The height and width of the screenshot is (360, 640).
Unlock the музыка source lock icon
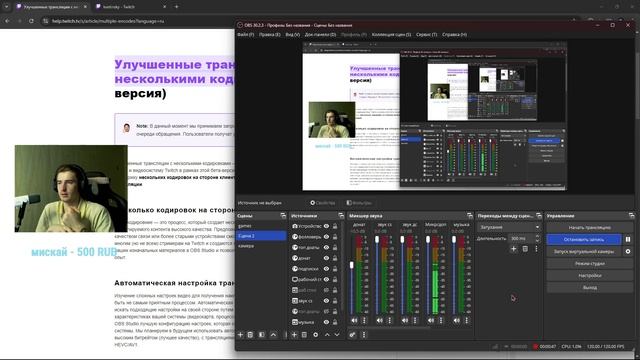[335, 322]
